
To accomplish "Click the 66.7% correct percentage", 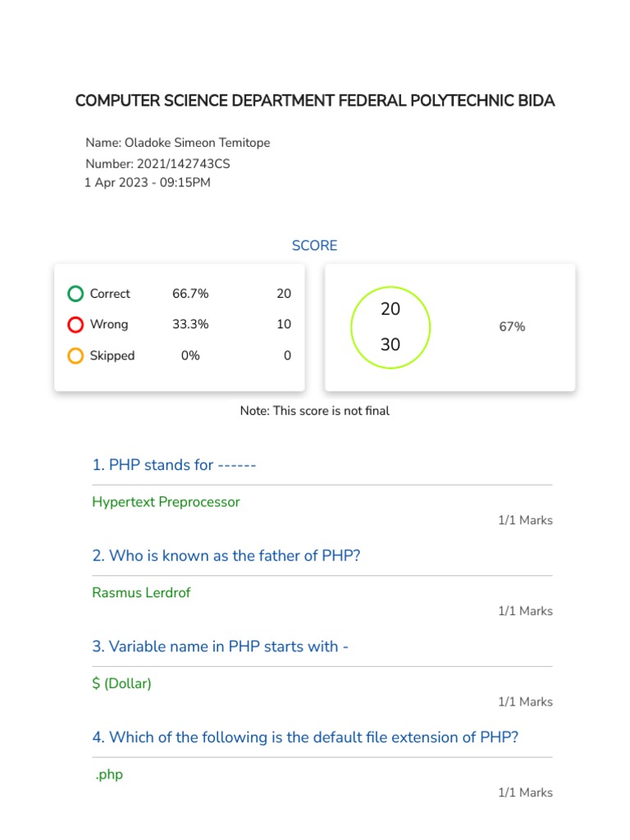I will point(190,294).
